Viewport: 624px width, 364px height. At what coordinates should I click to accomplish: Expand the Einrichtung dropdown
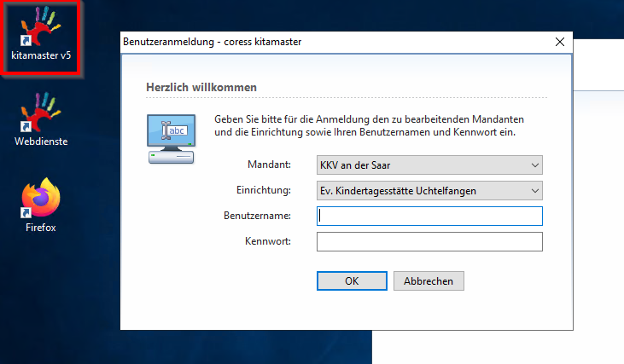(x=429, y=191)
